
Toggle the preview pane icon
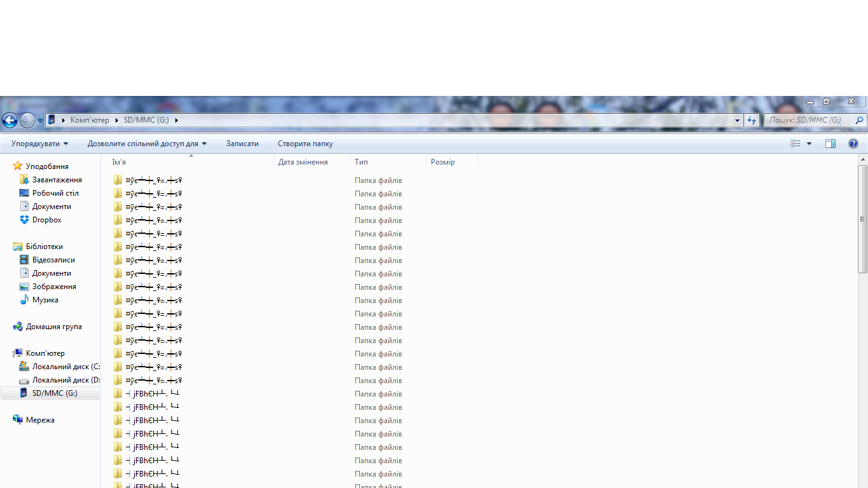(831, 144)
